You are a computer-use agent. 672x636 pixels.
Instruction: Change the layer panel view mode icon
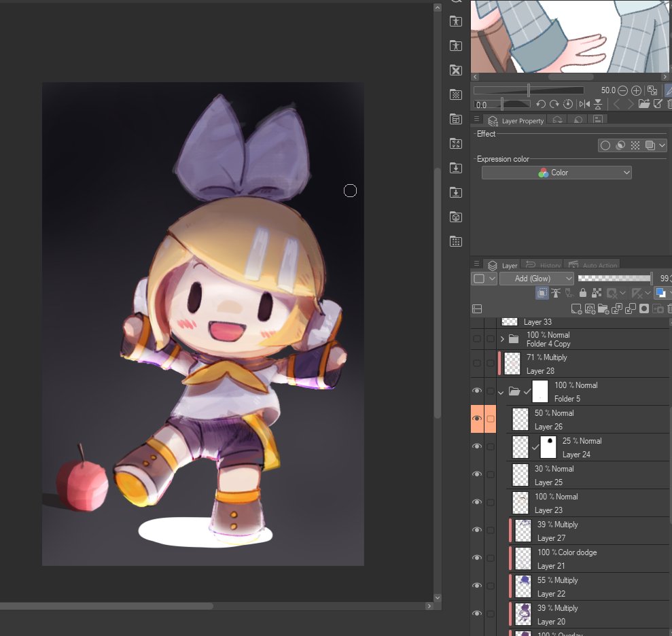(477, 309)
